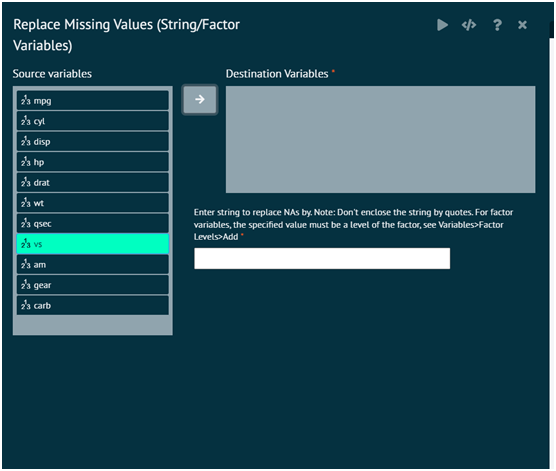Run the dialog with the play icon

442,25
